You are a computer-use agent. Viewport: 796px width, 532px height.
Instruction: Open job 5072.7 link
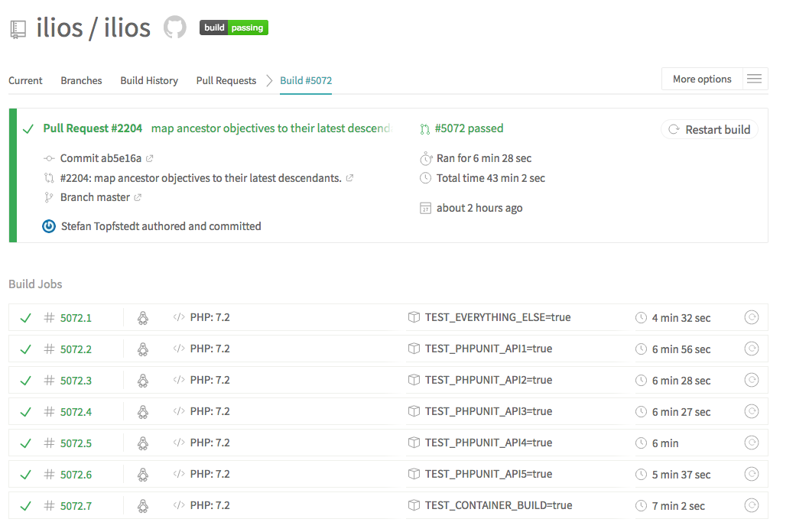(76, 506)
